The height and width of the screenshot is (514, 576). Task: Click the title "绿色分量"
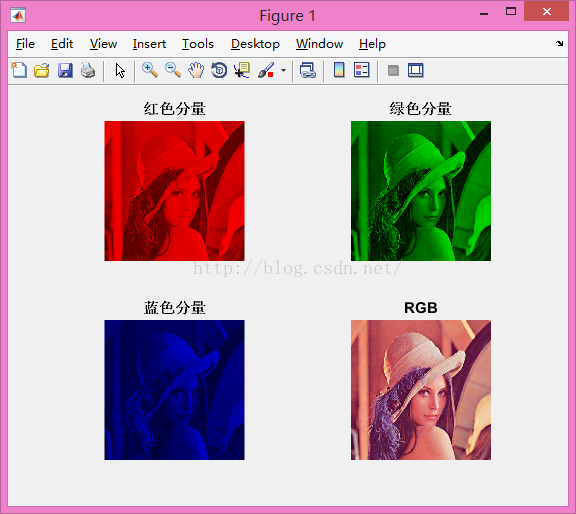(421, 109)
